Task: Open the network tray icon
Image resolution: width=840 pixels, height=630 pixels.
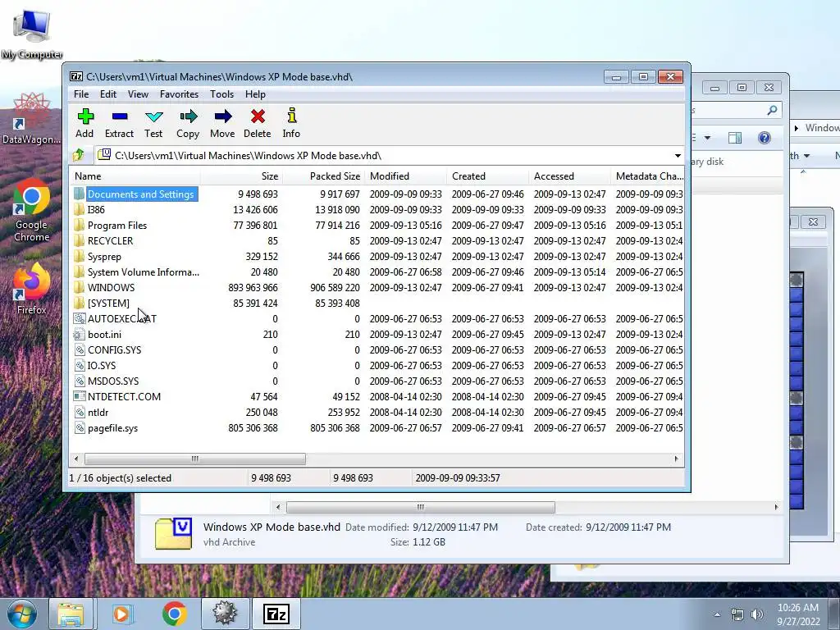Action: (737, 614)
